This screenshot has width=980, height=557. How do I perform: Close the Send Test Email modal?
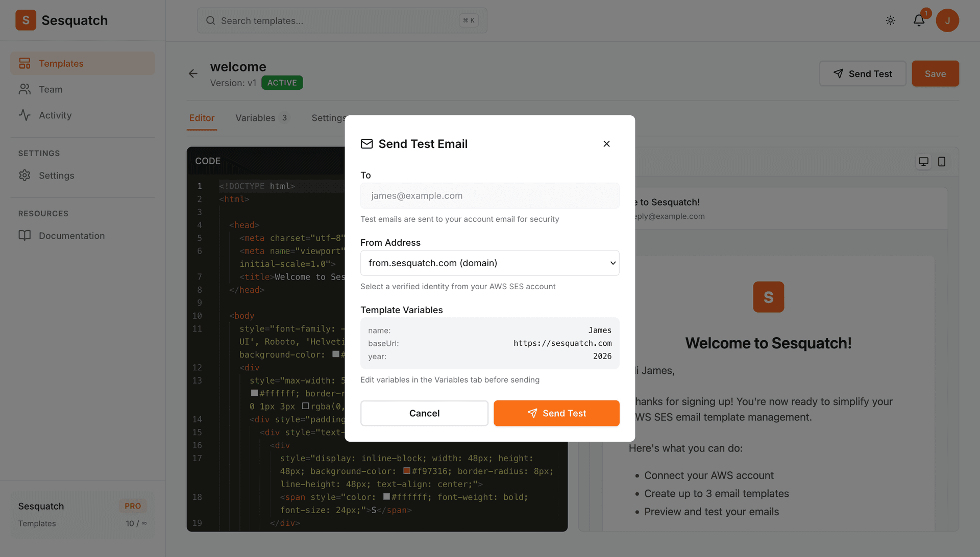tap(606, 144)
